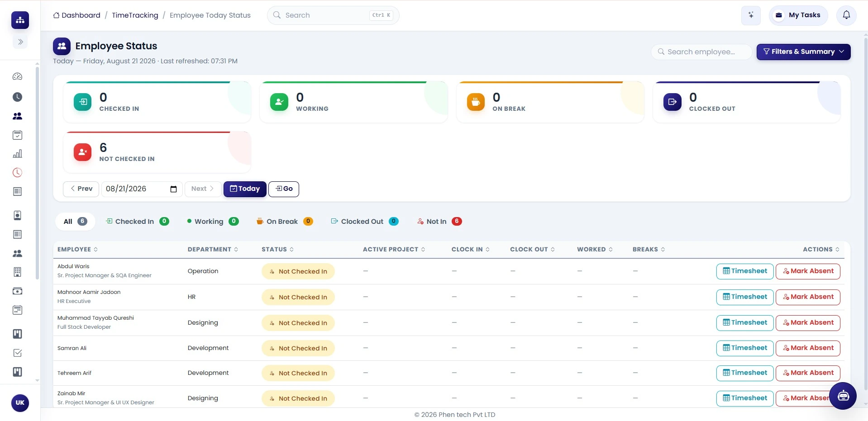Select the Clocked Out tab
The height and width of the screenshot is (421, 868).
pos(365,222)
